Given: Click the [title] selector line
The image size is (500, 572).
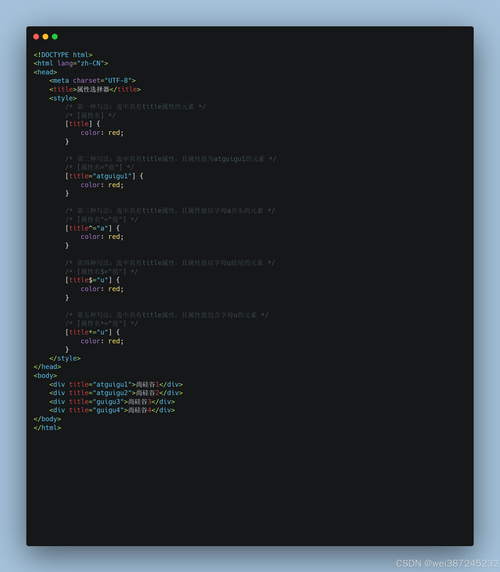Looking at the screenshot, I should tap(82, 124).
